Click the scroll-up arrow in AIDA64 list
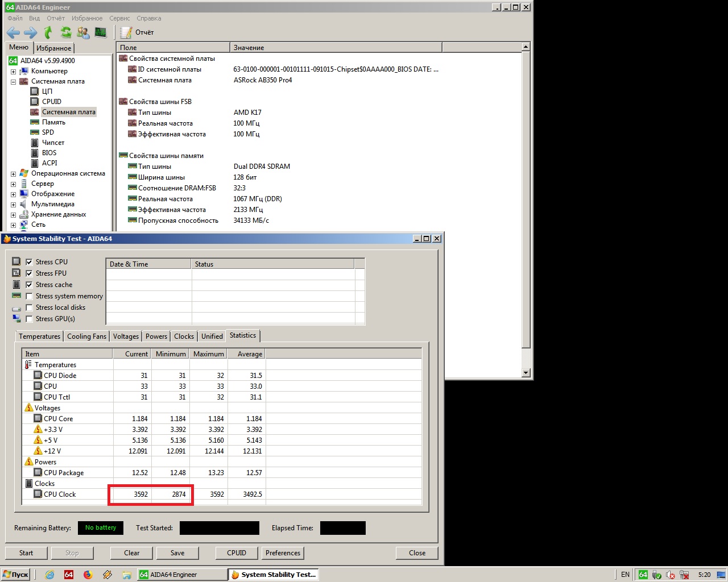 click(526, 47)
